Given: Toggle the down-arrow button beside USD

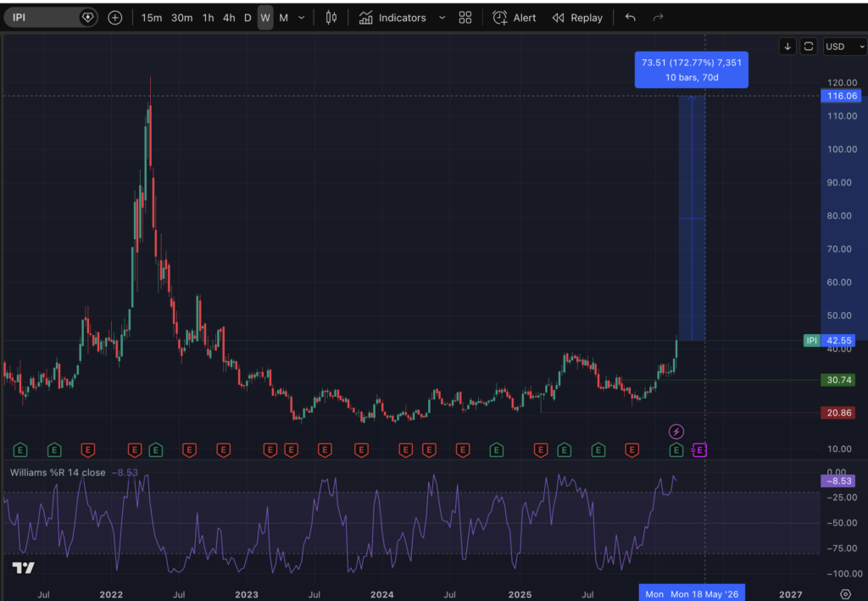Looking at the screenshot, I should (x=787, y=47).
